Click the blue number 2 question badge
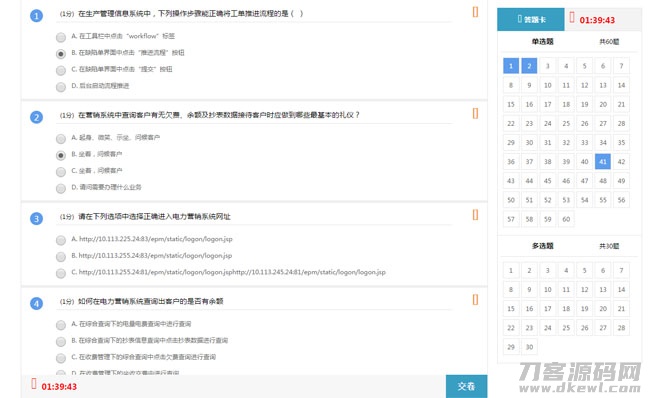 coord(36,117)
